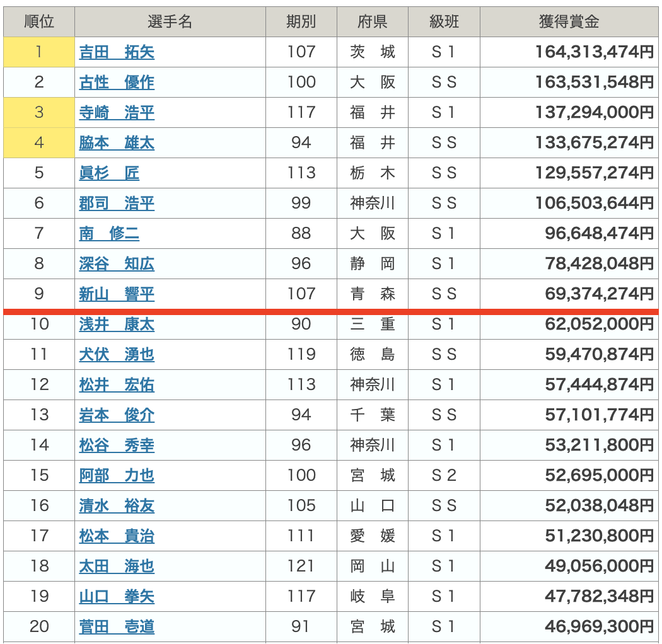The height and width of the screenshot is (644, 662).
Task: Click 松井 宏佑 name link
Action: 117,385
